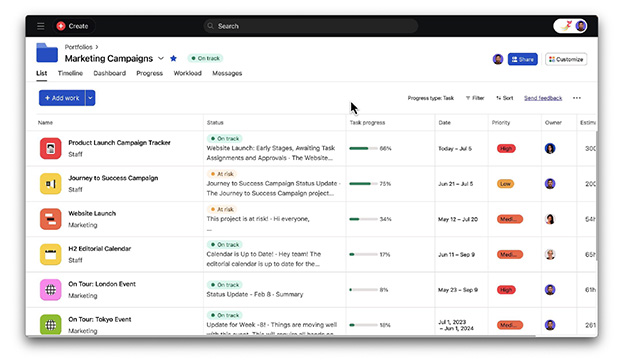This screenshot has height=363, width=623.
Task: Open the On Tour: London Event project
Action: click(x=102, y=284)
